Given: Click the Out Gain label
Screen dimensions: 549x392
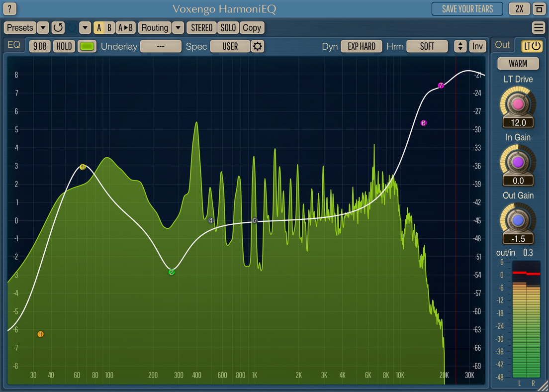Looking at the screenshot, I should [518, 196].
